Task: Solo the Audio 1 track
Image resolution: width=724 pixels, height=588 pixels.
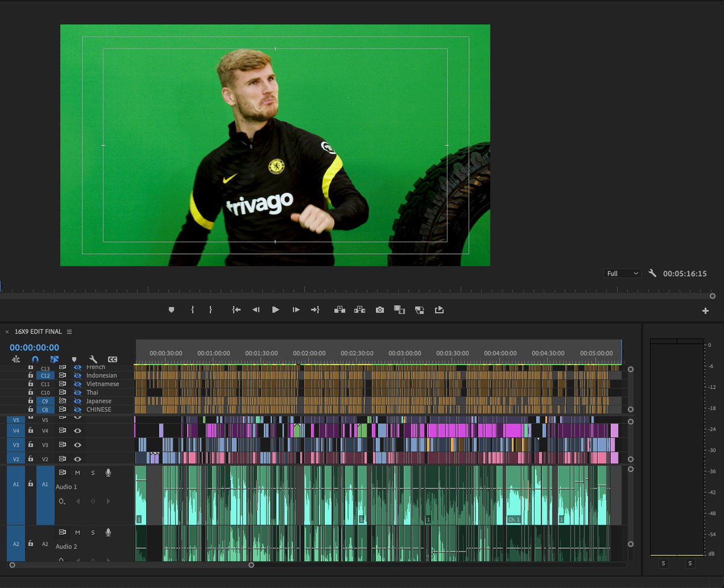Action: coord(93,472)
